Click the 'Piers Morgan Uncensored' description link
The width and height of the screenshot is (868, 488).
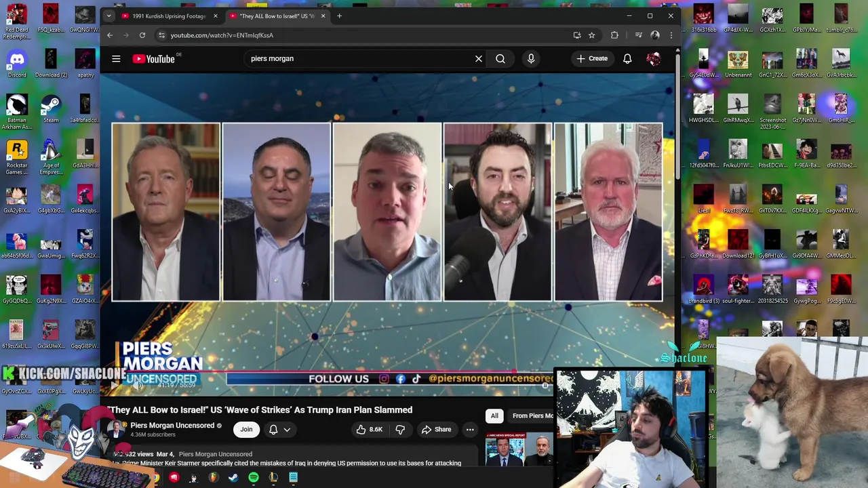tap(215, 454)
